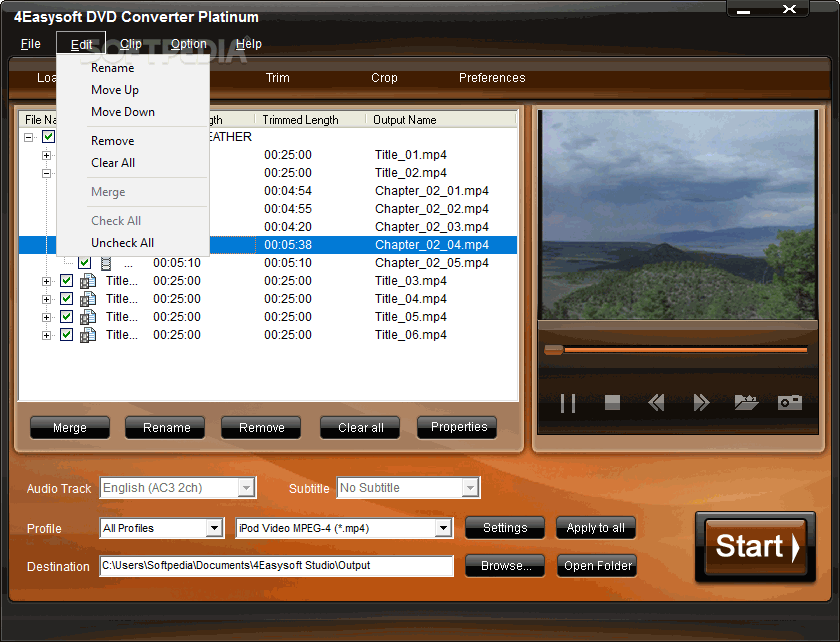Screen dimensions: 840x642
Task: Click the Remove button below list
Action: [261, 428]
